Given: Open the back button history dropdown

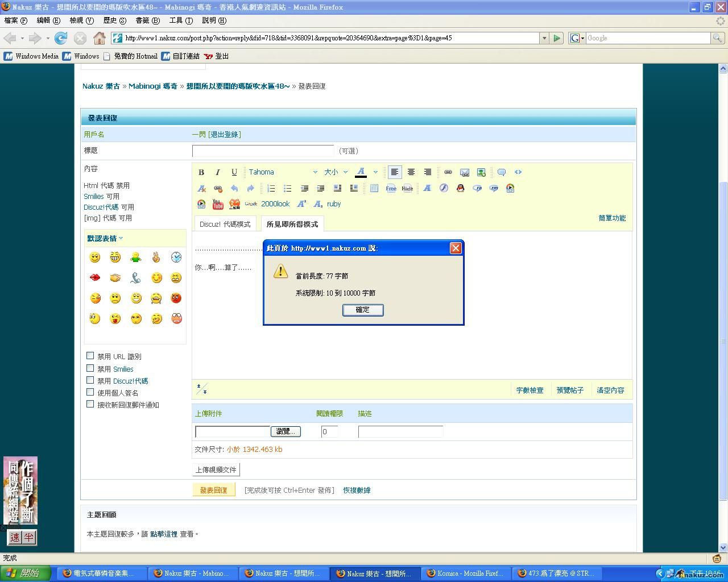Looking at the screenshot, I should [x=22, y=38].
